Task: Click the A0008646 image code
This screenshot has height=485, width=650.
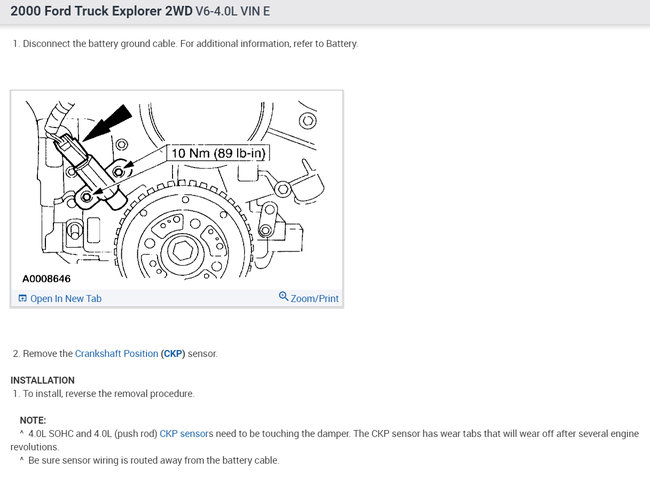Action: click(x=46, y=279)
